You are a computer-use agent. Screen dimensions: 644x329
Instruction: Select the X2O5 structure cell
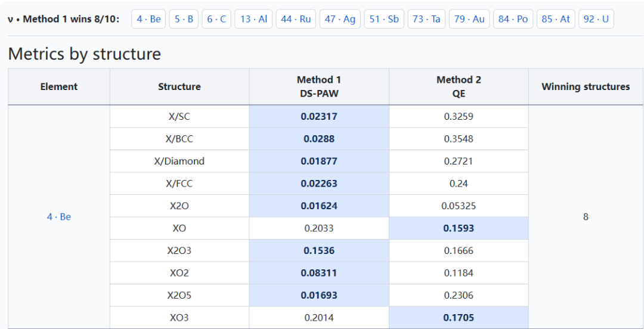click(179, 295)
